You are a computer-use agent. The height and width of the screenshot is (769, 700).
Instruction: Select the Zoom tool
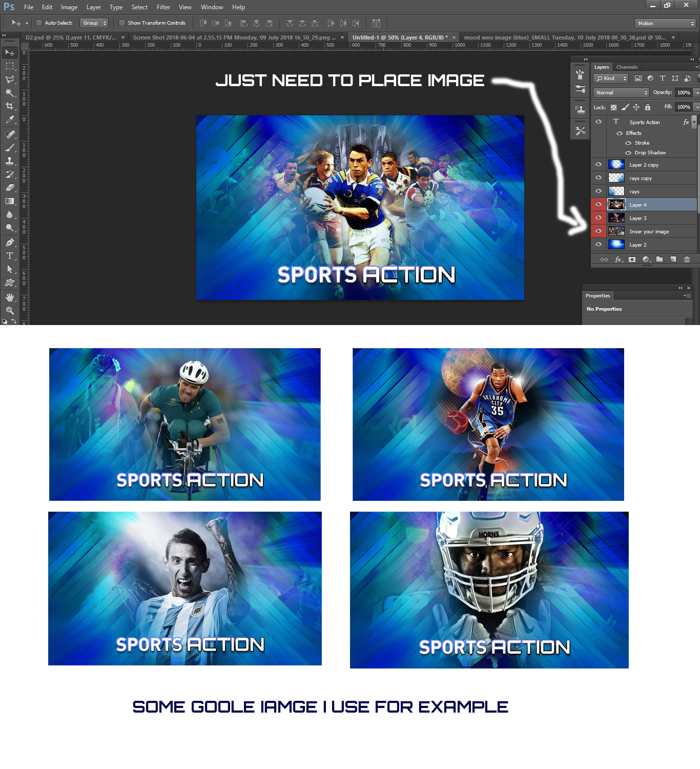(10, 311)
